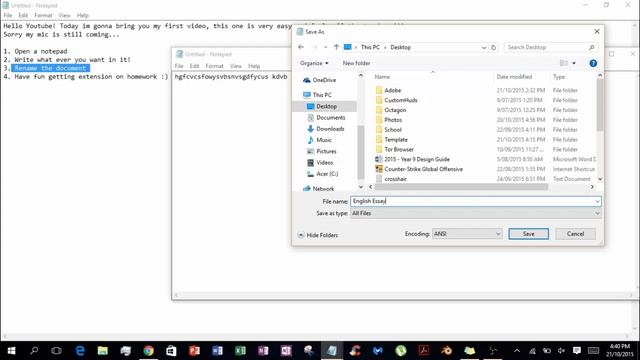
Task: Open the view options dropdown arrow
Action: coord(574,63)
